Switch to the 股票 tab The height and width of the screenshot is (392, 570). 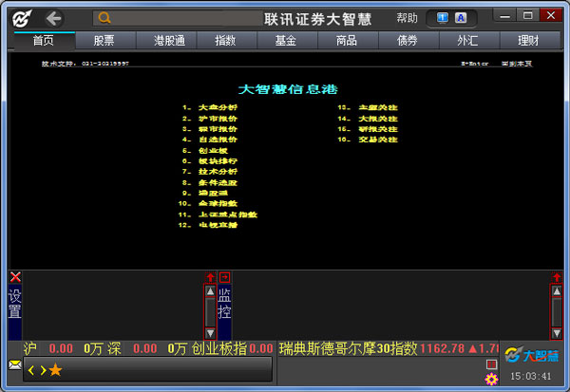104,40
